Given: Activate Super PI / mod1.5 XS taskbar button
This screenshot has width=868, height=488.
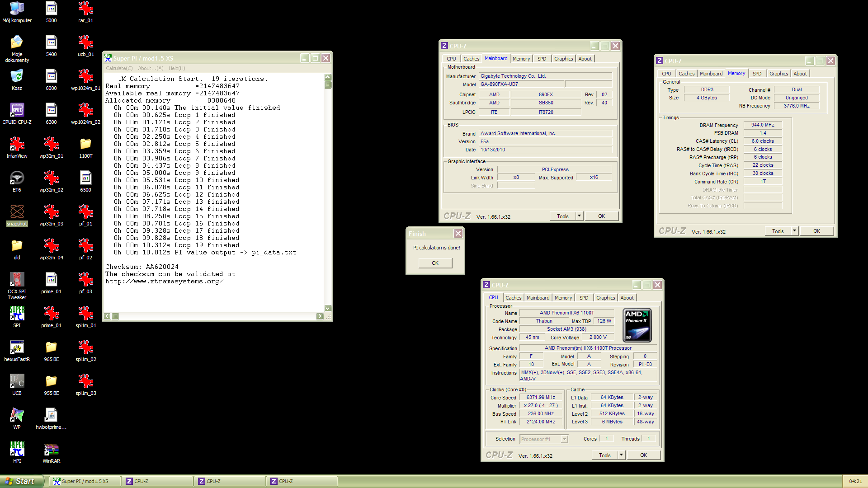Looking at the screenshot, I should [85, 481].
